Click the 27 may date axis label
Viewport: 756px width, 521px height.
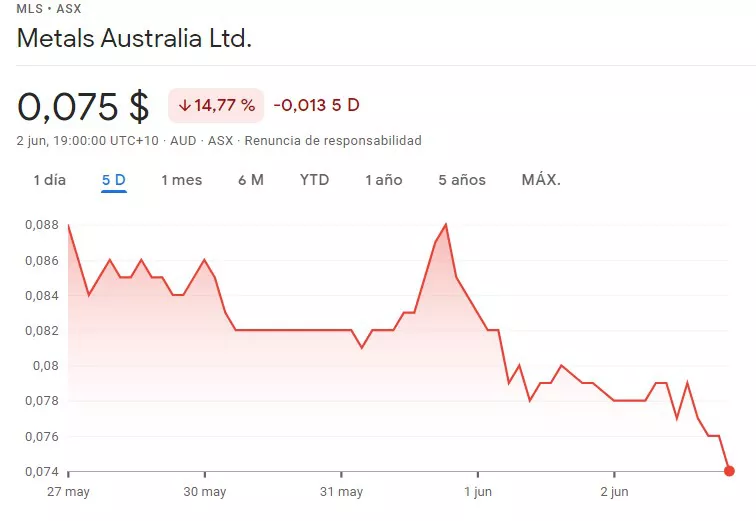[x=68, y=492]
